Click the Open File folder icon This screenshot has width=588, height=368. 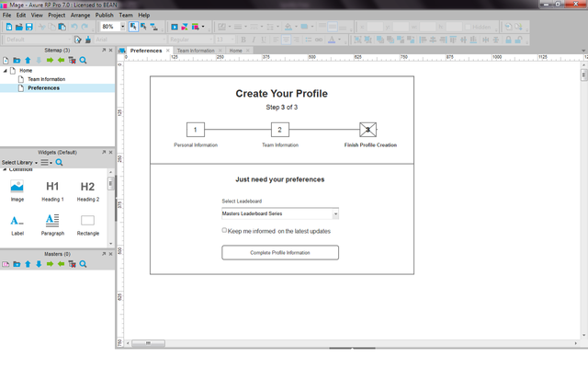(18, 27)
